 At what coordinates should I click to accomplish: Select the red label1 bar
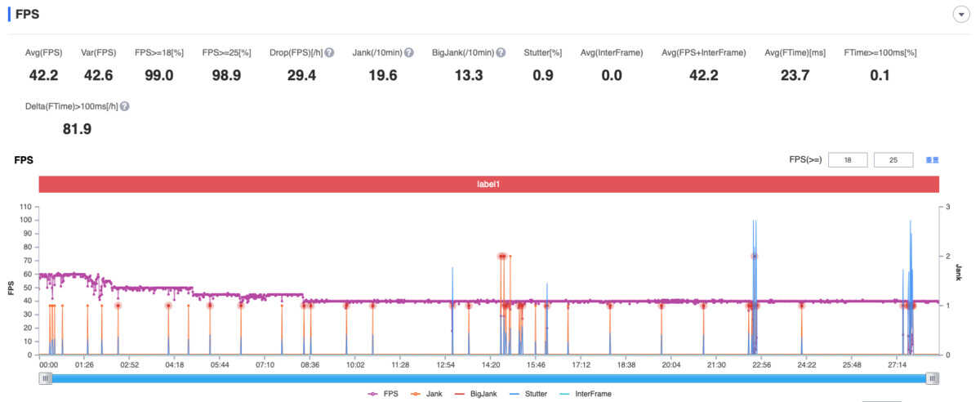488,185
